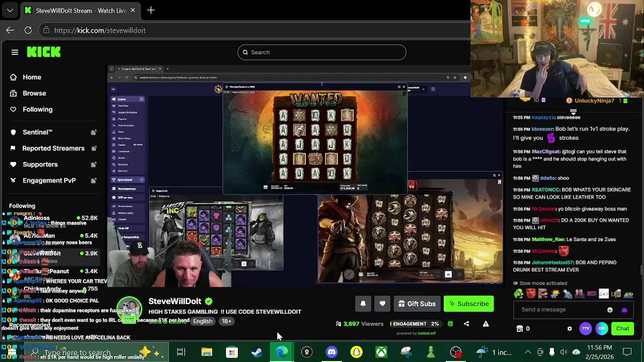Open Discord from the taskbar

pyautogui.click(x=332, y=352)
